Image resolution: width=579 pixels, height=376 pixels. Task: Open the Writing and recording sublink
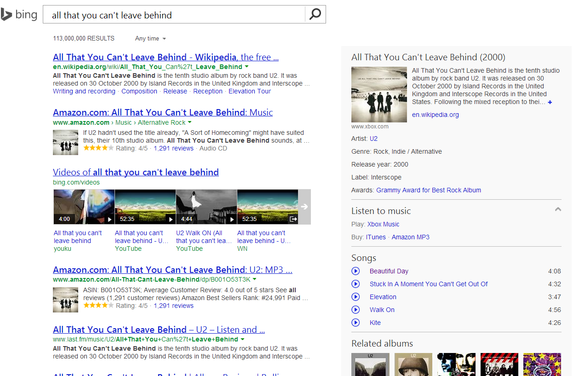[x=84, y=91]
